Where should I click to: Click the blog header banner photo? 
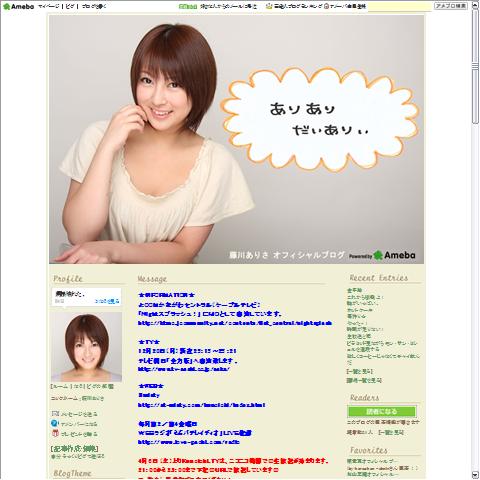pos(236,139)
